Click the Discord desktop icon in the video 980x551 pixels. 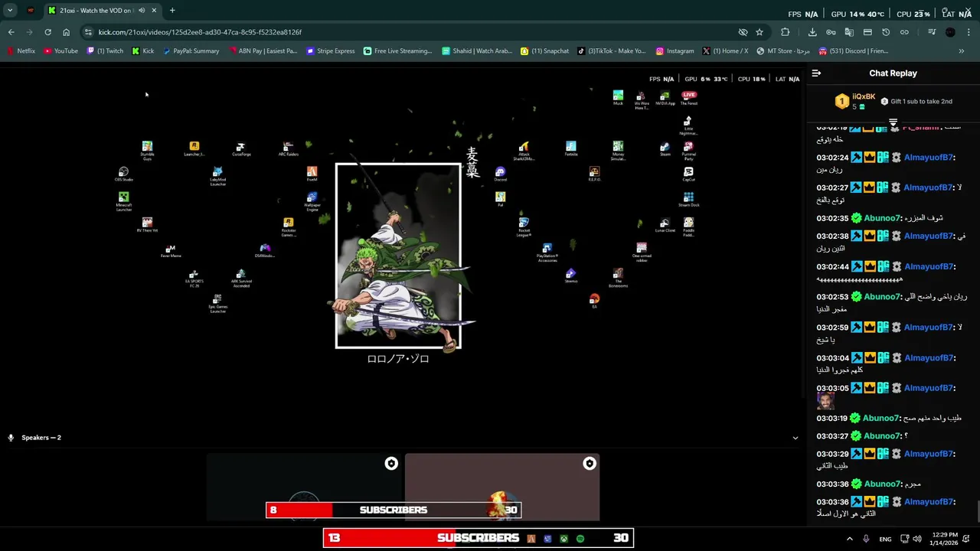coord(500,174)
